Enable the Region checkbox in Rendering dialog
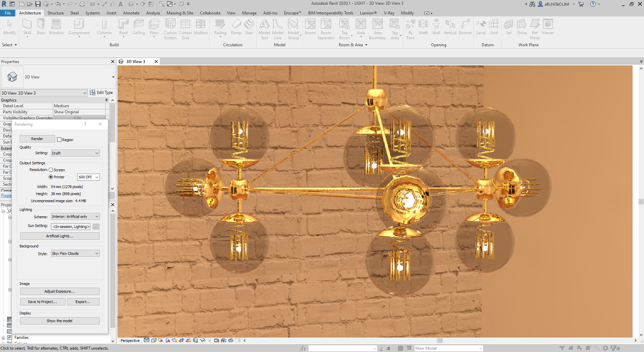The height and width of the screenshot is (352, 644). click(59, 139)
